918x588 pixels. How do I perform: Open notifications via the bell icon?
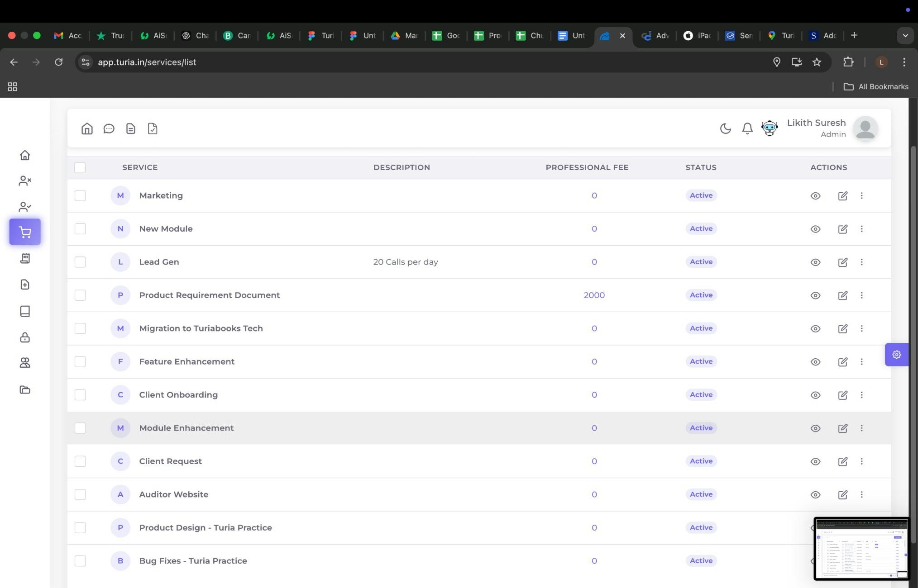click(x=747, y=129)
